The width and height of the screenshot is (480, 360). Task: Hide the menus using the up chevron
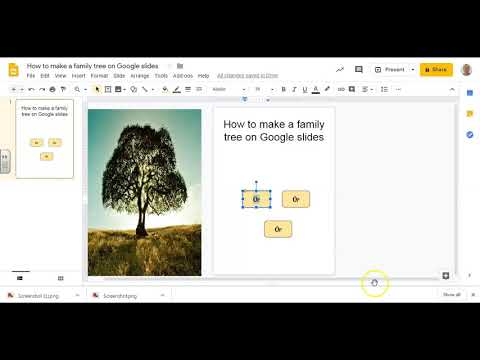[452, 89]
